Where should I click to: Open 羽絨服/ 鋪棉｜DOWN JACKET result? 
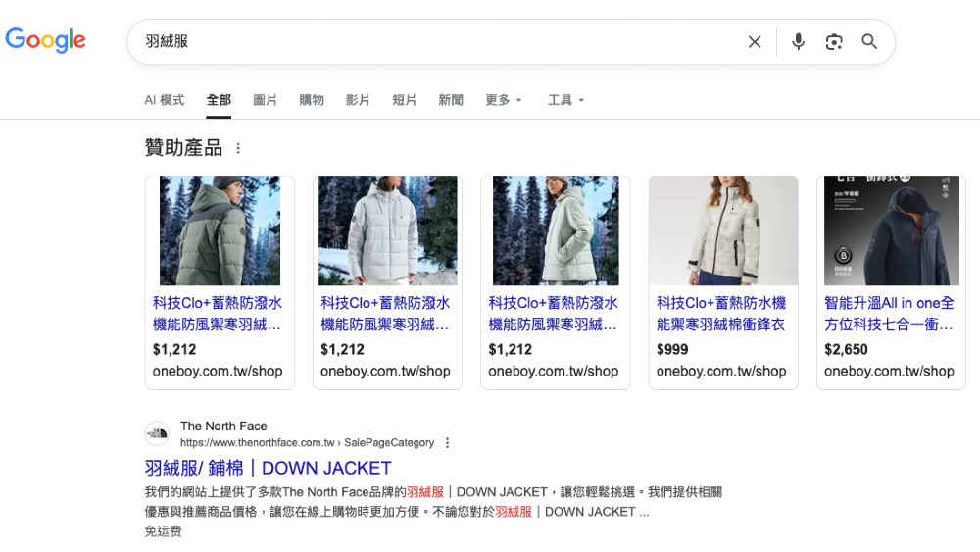pos(268,469)
